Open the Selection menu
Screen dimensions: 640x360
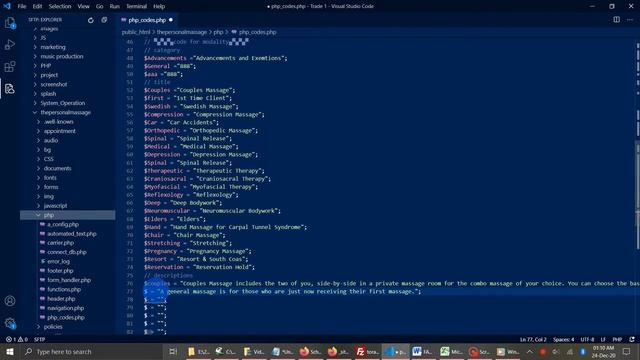click(x=60, y=6)
